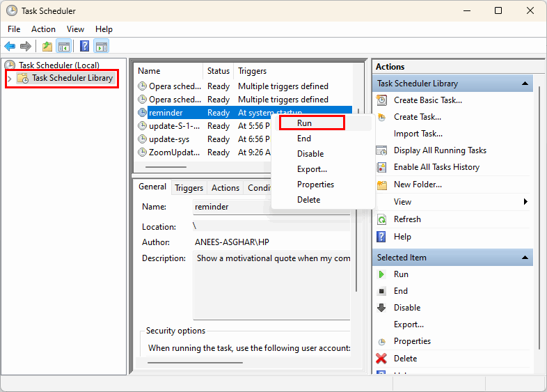This screenshot has width=547, height=392.
Task: Switch to the Triggers tab
Action: pos(189,188)
